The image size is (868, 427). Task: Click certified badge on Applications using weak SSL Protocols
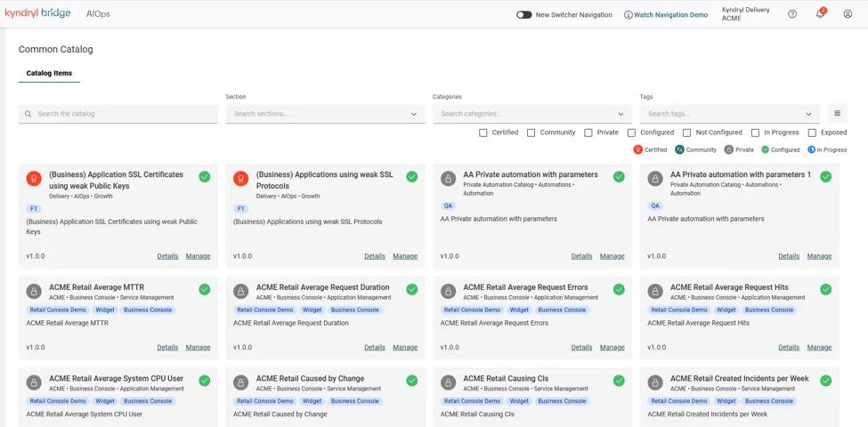point(240,178)
